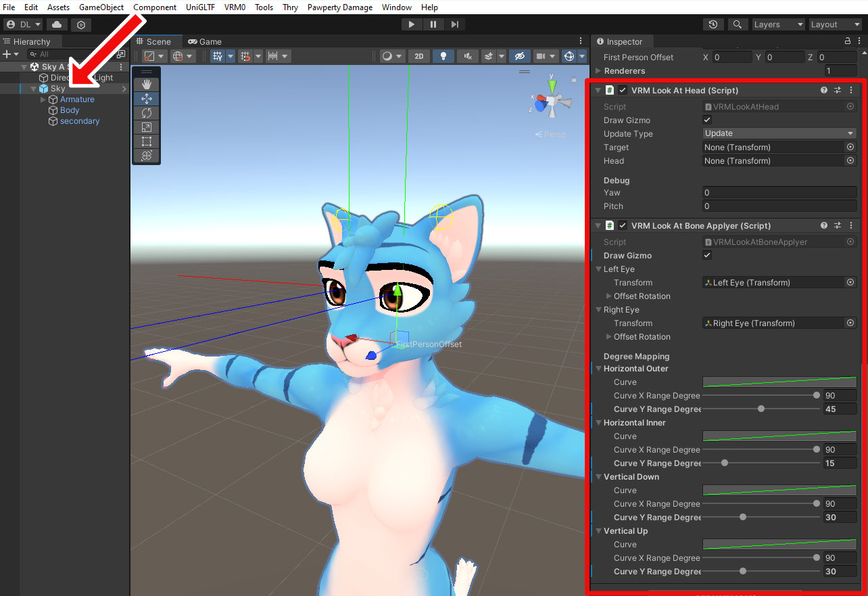This screenshot has height=596, width=868.
Task: Select the Rotate tool in Scene overlay
Action: (147, 113)
